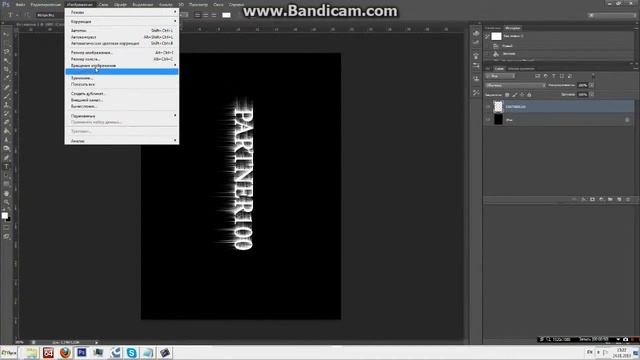
Task: Right-align text in options bar
Action: click(213, 15)
